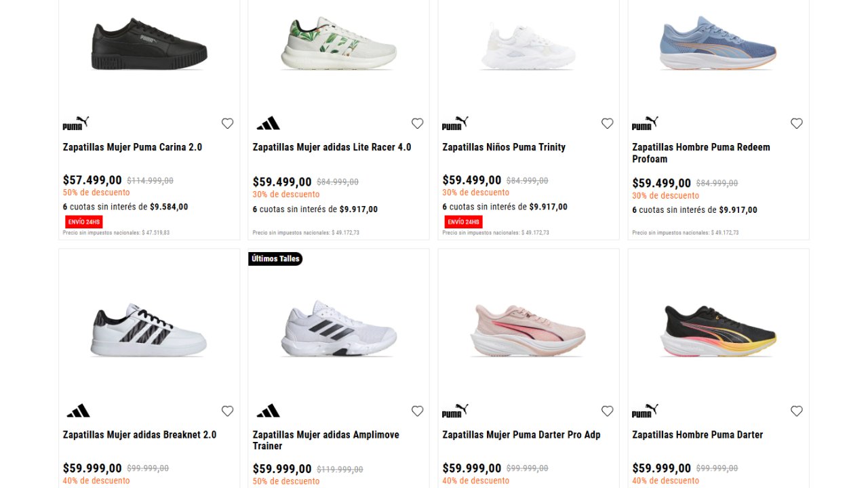
Task: Click the adidas logo on Breaknet 2.0 card
Action: coord(77,410)
